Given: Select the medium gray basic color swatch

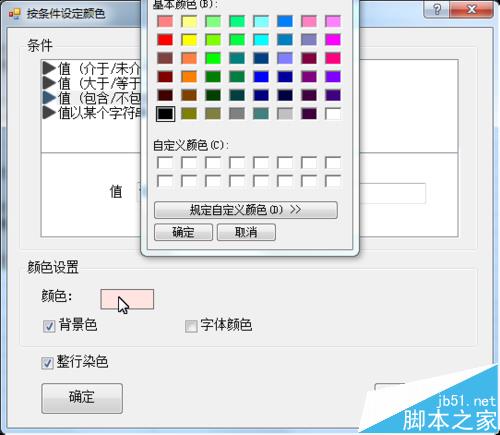Looking at the screenshot, I should [x=237, y=114].
